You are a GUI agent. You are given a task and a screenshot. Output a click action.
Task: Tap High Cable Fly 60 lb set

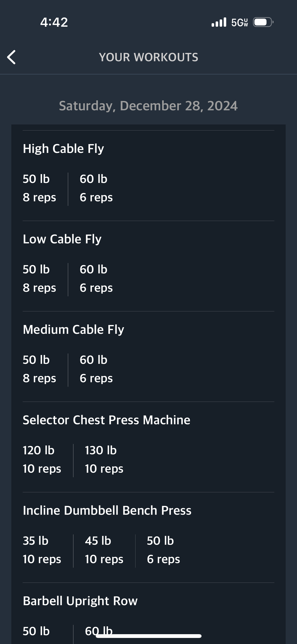[96, 188]
